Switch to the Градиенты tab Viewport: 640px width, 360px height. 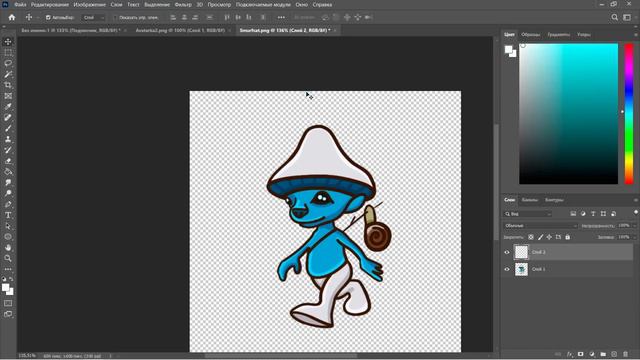tap(558, 35)
